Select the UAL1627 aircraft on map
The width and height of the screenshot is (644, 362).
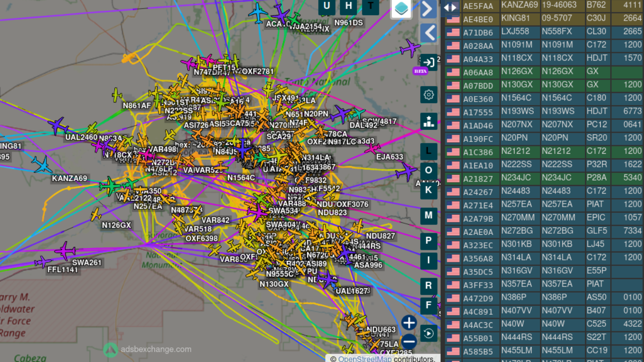(328, 279)
